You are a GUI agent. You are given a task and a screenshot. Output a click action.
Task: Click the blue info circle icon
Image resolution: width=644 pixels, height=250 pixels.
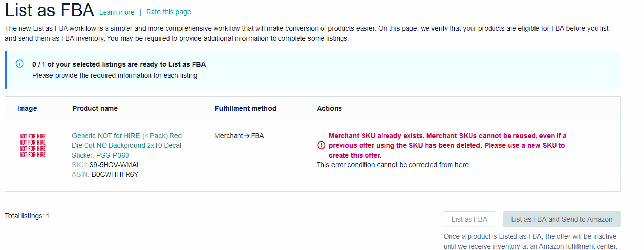click(x=19, y=64)
